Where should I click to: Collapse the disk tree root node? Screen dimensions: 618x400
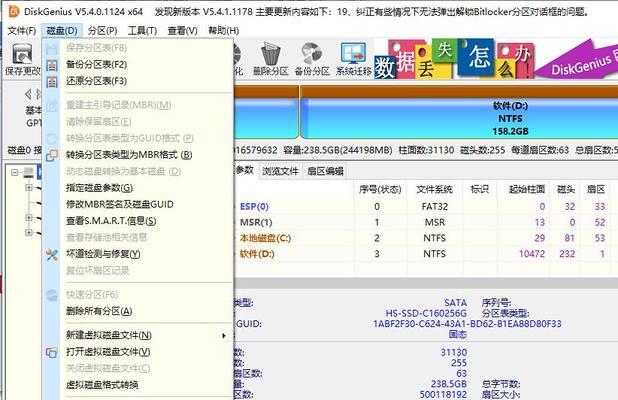tap(15, 172)
